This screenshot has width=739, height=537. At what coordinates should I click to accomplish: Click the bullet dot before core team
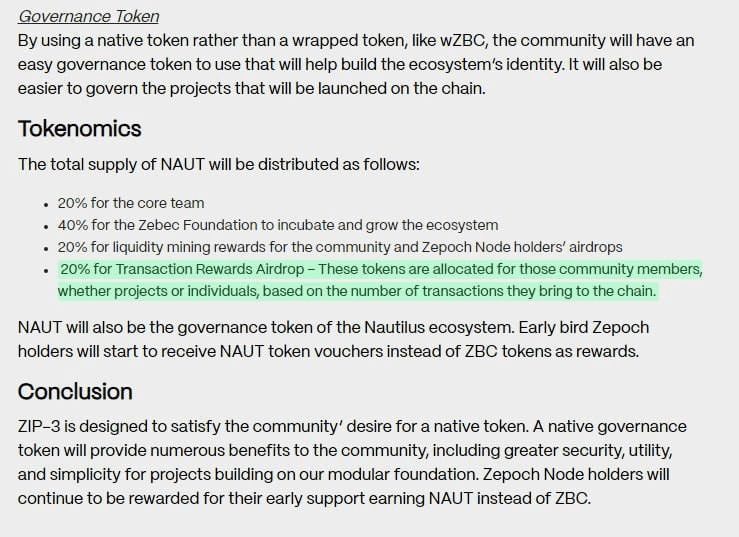click(47, 203)
